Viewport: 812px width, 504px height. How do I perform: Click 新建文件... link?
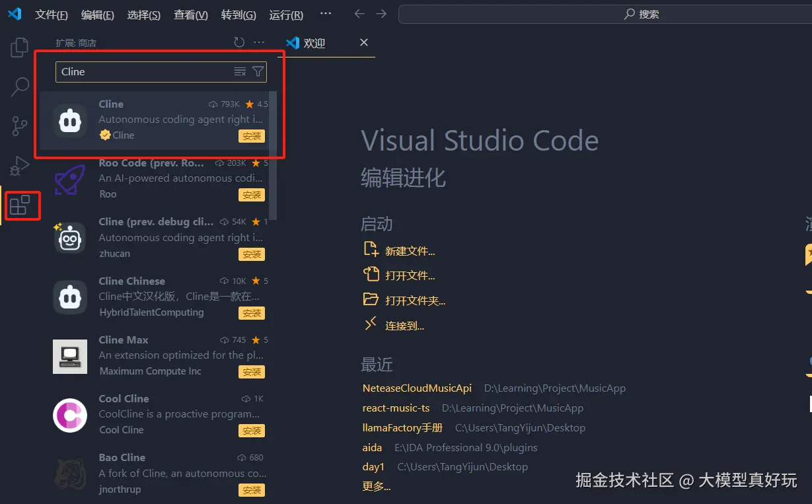pyautogui.click(x=410, y=251)
